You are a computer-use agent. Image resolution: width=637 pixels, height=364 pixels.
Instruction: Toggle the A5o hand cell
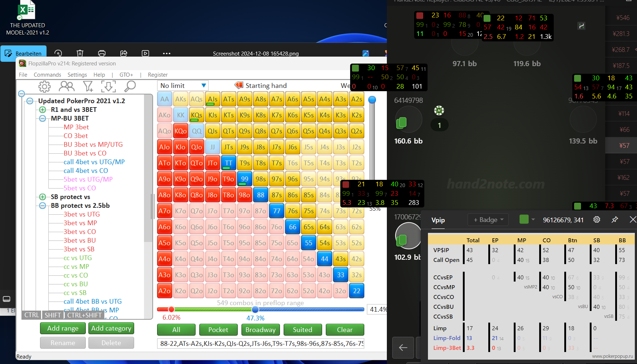(164, 243)
